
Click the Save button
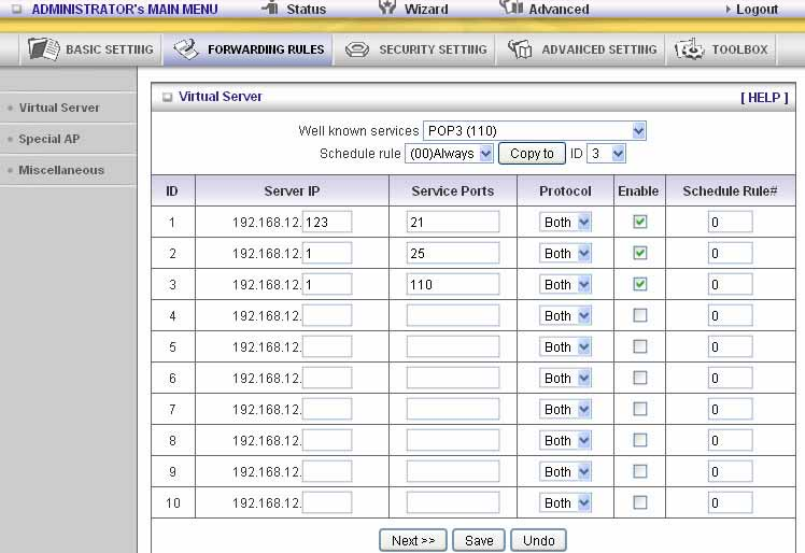[x=479, y=540]
